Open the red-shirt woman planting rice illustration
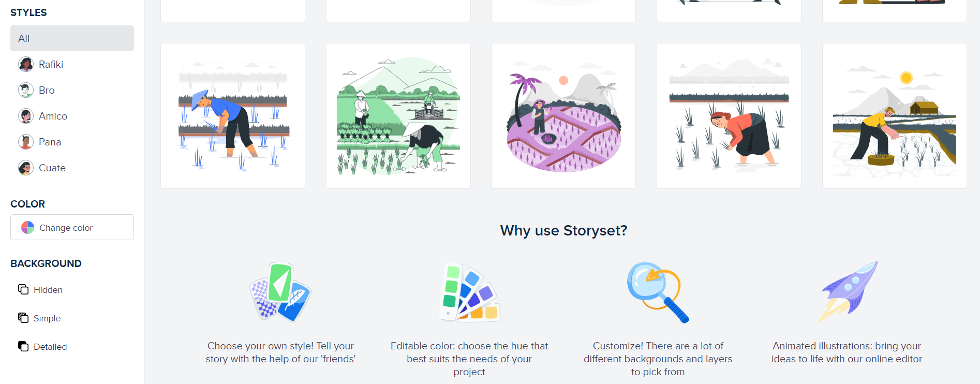This screenshot has height=384, width=980. tap(729, 116)
